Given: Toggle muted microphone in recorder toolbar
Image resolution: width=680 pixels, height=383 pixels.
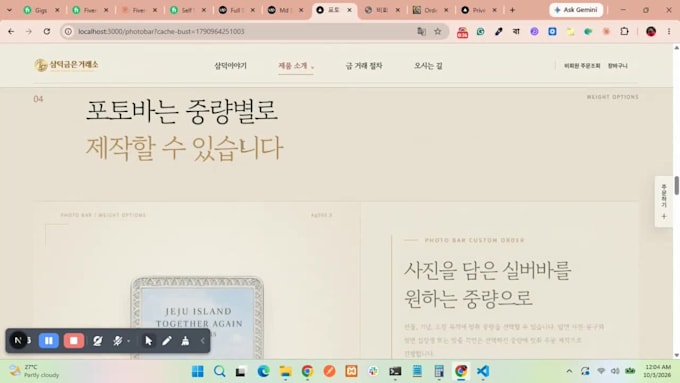Looking at the screenshot, I should [117, 341].
